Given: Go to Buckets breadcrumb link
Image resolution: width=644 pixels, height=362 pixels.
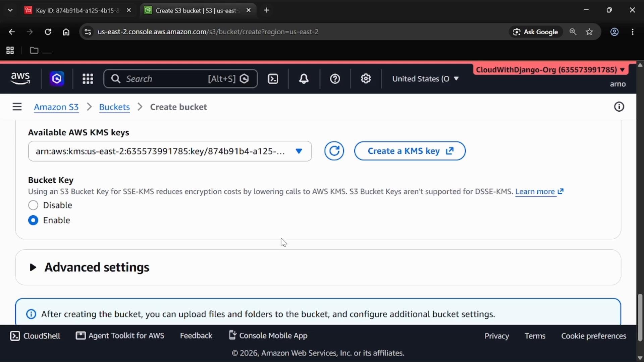Looking at the screenshot, I should (114, 107).
